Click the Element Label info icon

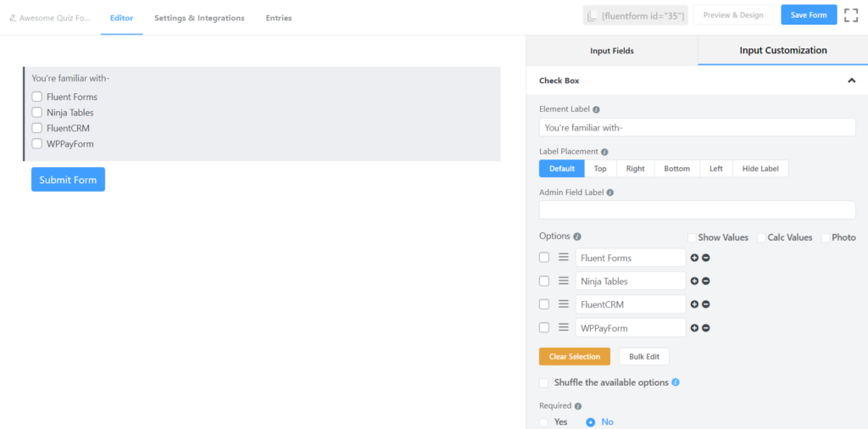tap(596, 109)
